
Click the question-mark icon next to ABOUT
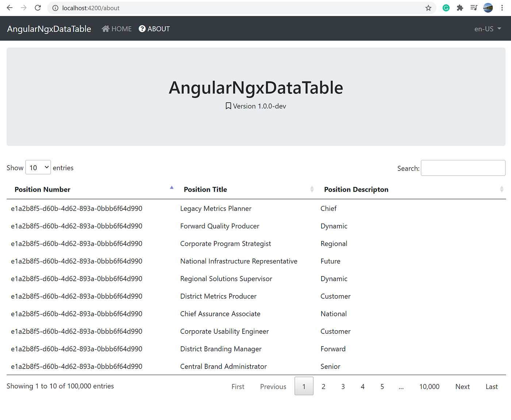[142, 28]
